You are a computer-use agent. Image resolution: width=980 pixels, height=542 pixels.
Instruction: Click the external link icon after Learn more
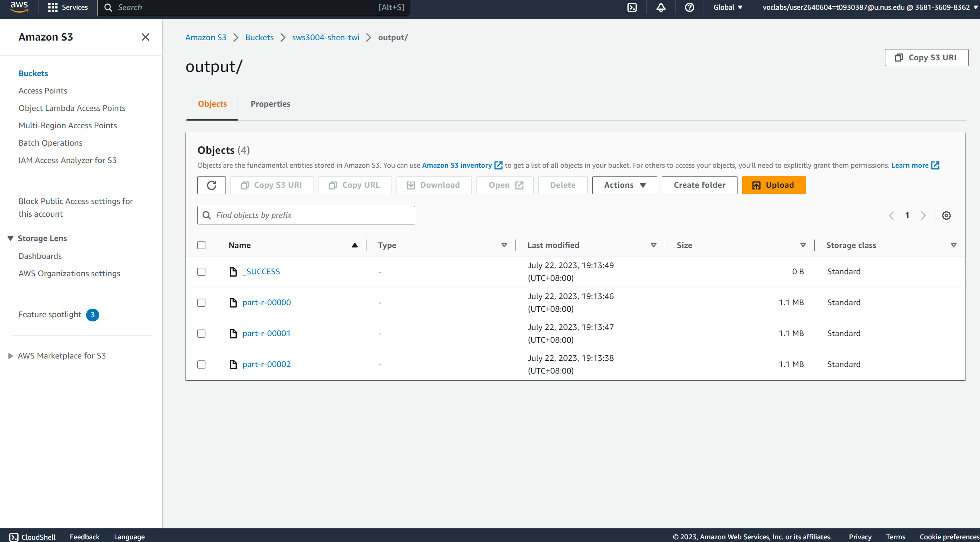935,166
